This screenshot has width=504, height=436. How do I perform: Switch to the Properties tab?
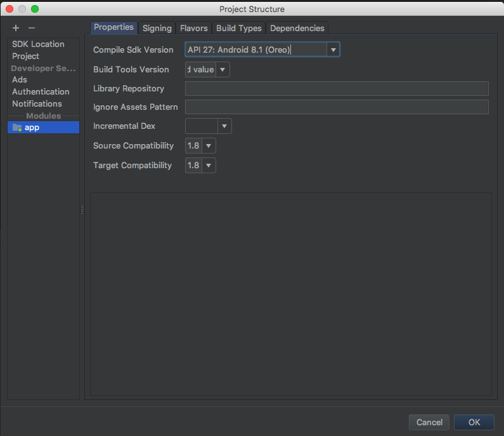113,28
